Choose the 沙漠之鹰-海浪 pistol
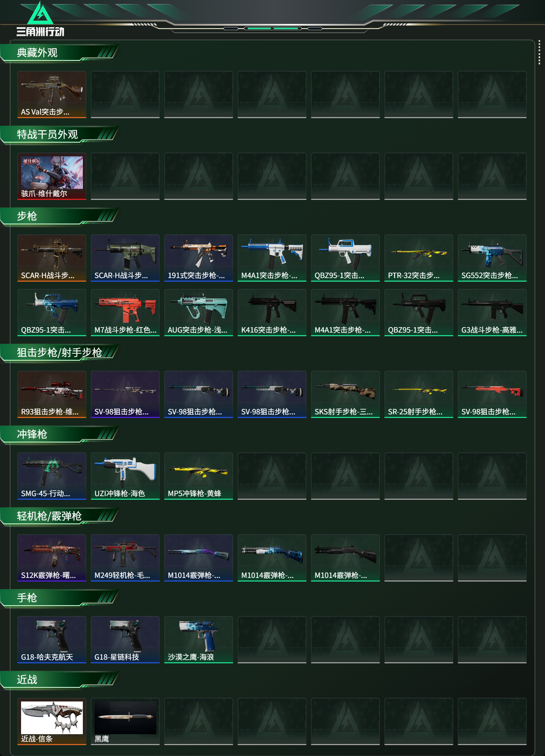 pos(198,640)
